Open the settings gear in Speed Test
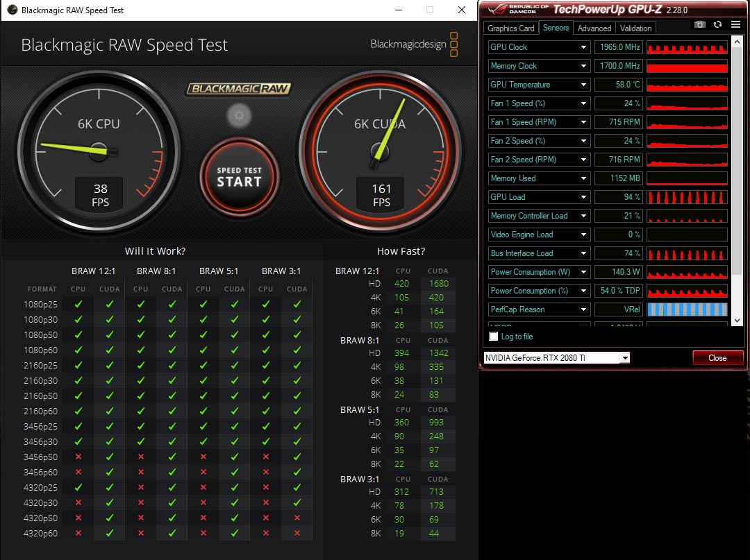The height and width of the screenshot is (560, 750). coord(239,116)
